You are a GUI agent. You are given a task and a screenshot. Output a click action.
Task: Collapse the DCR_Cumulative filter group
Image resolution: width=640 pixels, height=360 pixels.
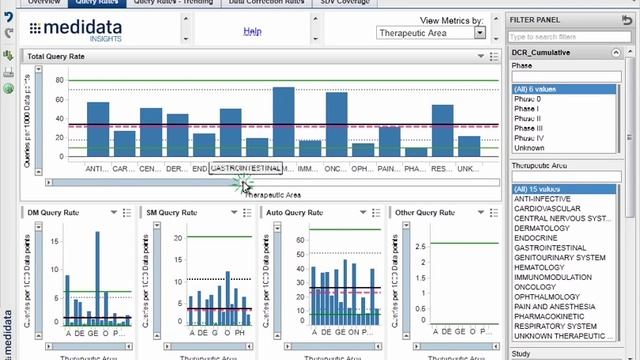(616, 53)
